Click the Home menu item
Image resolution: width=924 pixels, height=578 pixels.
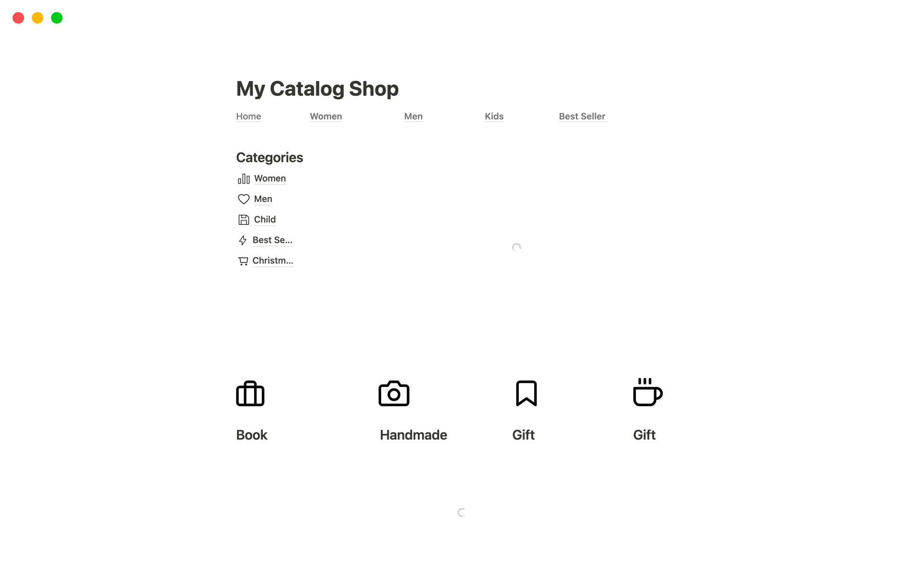point(249,116)
